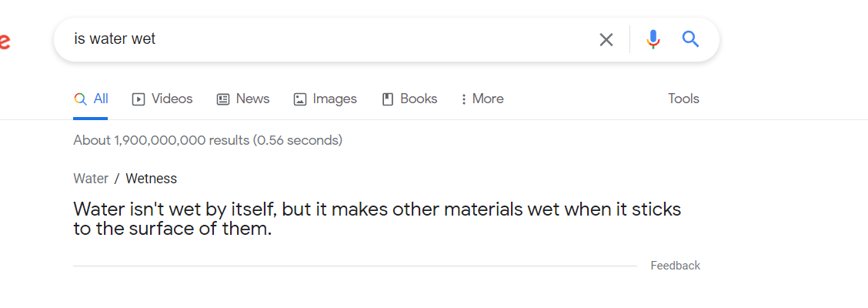868x308 pixels.
Task: Submit search using the blue magnifier icon
Action: pyautogui.click(x=690, y=38)
